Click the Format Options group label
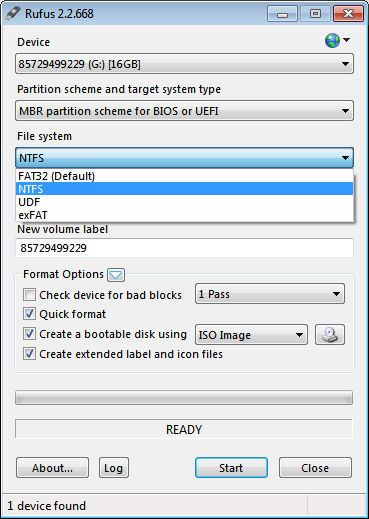This screenshot has width=369, height=519. coord(63,274)
